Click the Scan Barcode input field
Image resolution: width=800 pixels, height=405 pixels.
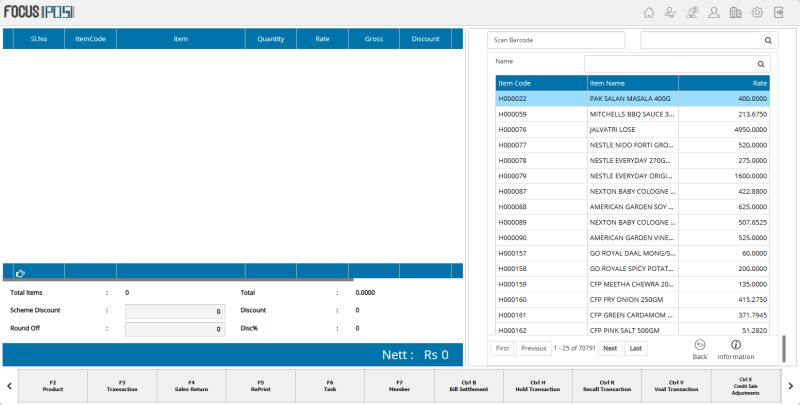pos(556,40)
